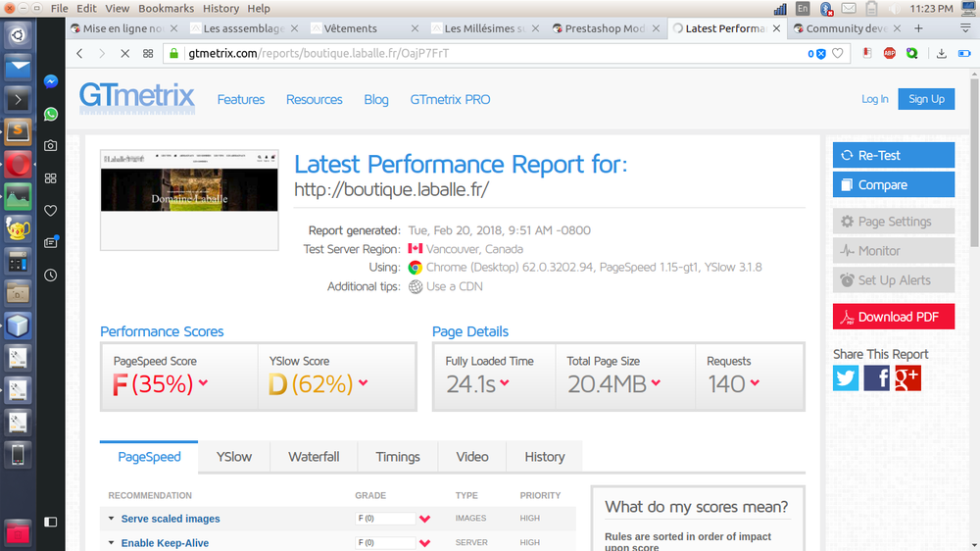Click the site screenshot thumbnail
This screenshot has height=551, width=980.
189,200
